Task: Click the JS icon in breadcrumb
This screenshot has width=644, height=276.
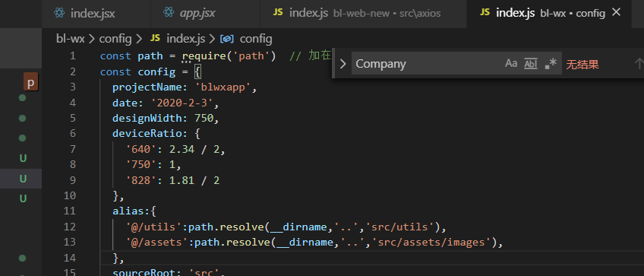Action: point(155,39)
